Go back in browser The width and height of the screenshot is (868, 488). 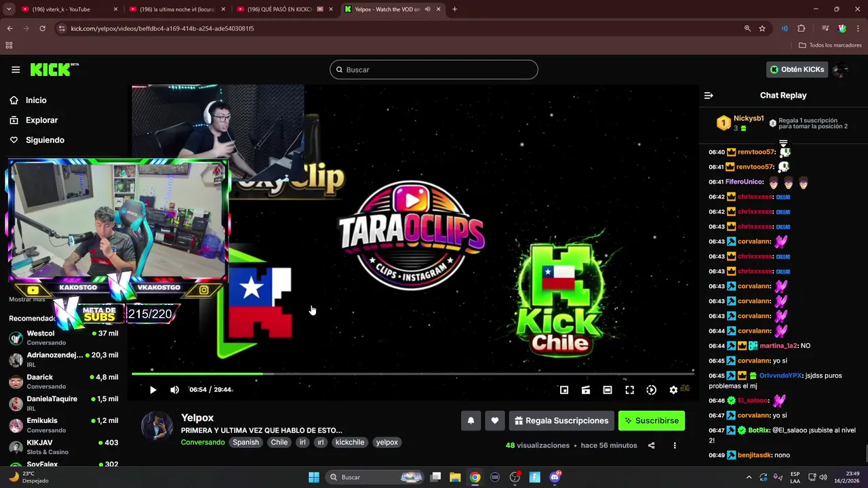9,28
